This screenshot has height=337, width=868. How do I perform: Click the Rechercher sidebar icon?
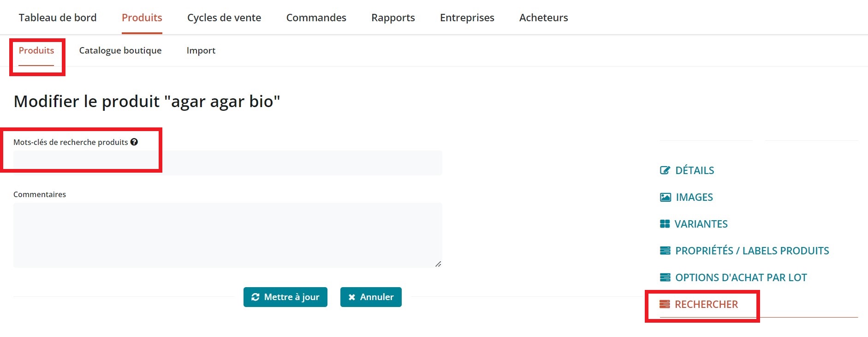click(665, 304)
